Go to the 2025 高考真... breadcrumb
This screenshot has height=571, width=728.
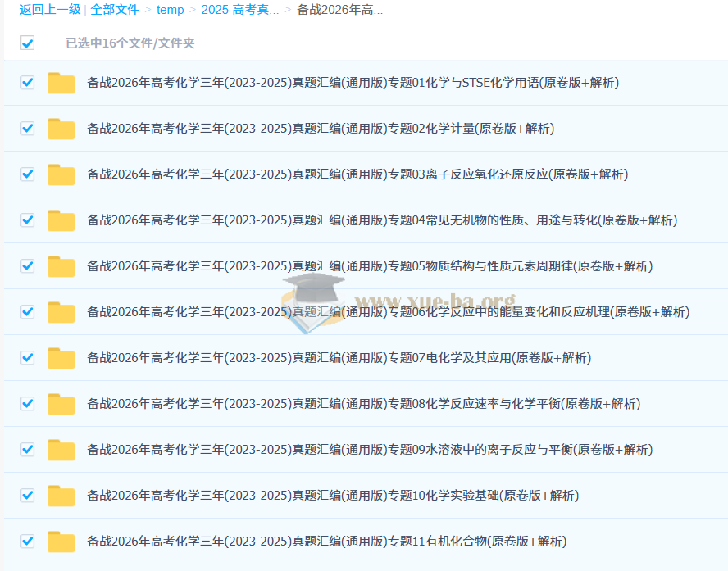[x=240, y=10]
